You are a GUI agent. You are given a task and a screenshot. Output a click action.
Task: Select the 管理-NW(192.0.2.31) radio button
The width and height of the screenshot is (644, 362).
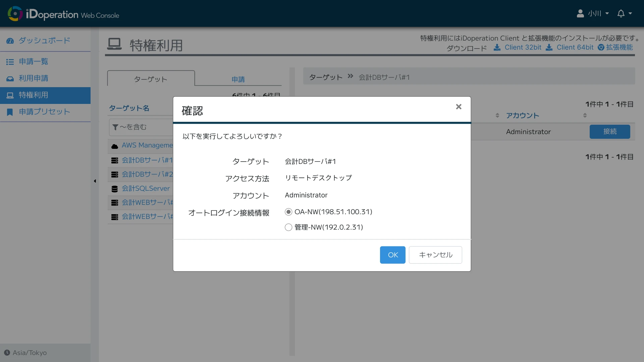click(x=288, y=227)
